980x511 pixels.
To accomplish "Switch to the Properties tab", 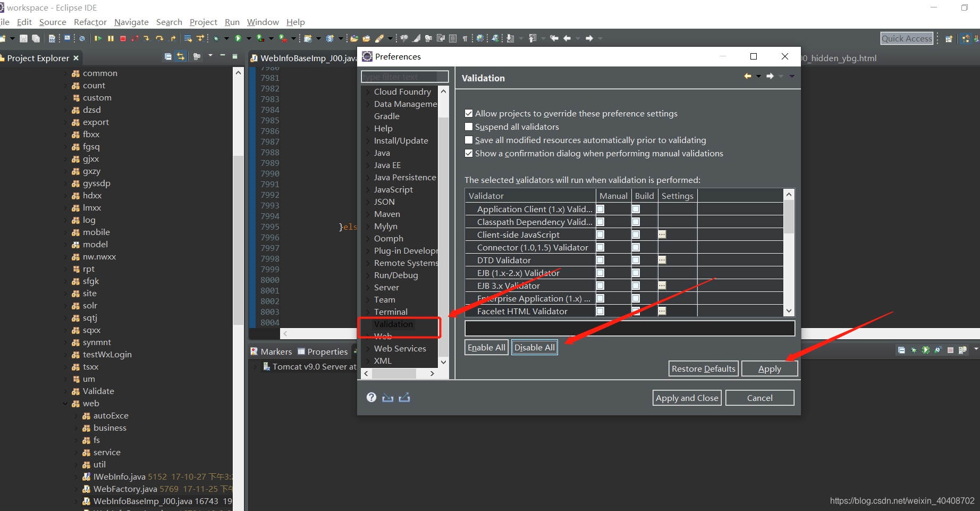I will coord(323,351).
